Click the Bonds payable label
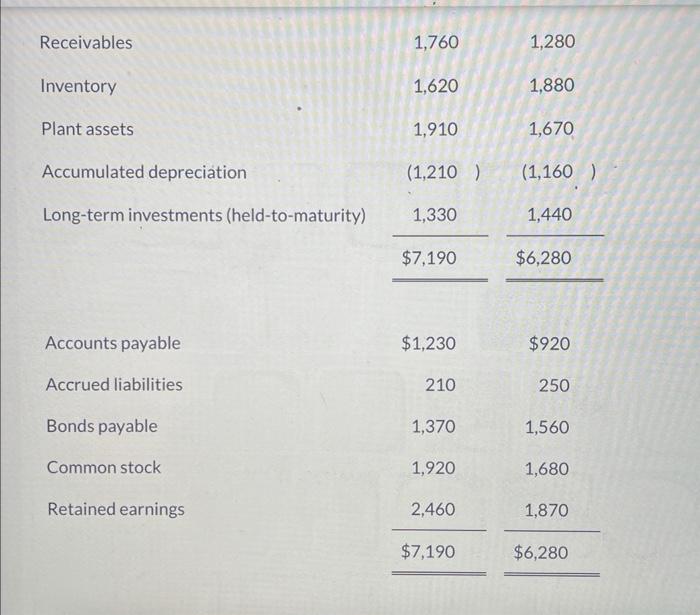 [x=101, y=426]
